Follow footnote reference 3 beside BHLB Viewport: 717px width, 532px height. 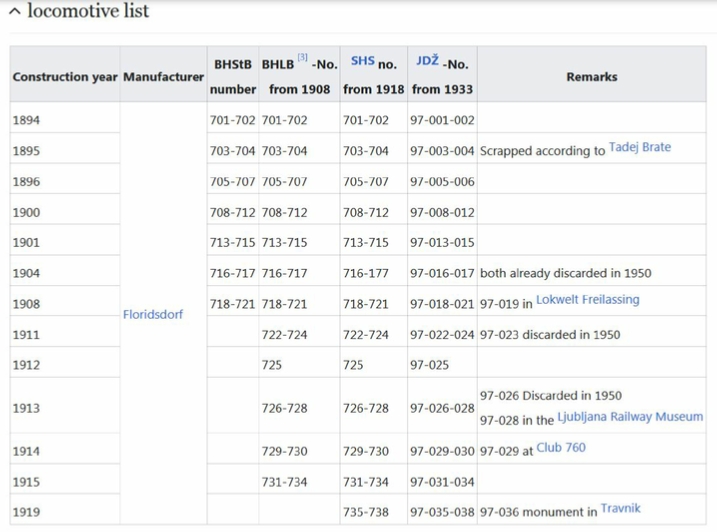[301, 59]
